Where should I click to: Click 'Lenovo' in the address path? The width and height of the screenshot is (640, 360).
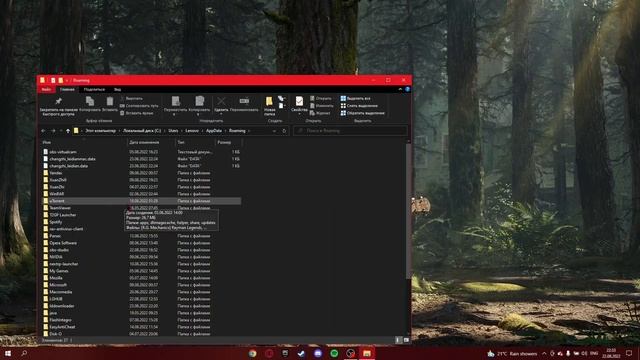tap(192, 131)
